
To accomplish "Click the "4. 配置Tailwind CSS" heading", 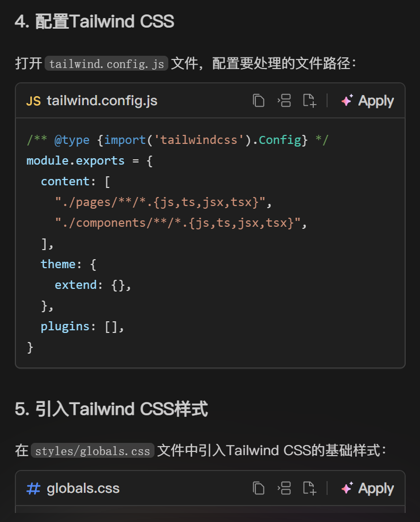I will [x=95, y=21].
